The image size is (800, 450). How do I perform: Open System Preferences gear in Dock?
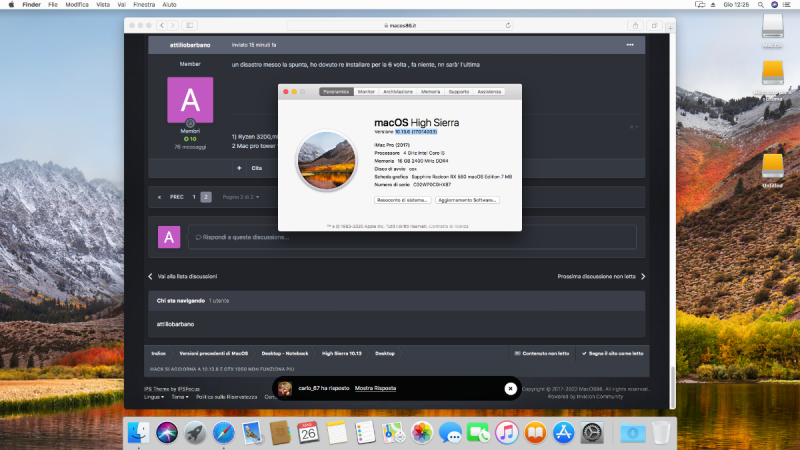[592, 433]
